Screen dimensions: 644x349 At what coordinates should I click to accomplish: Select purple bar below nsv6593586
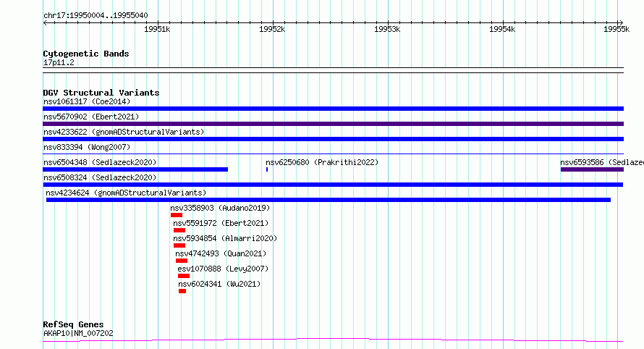(x=592, y=169)
